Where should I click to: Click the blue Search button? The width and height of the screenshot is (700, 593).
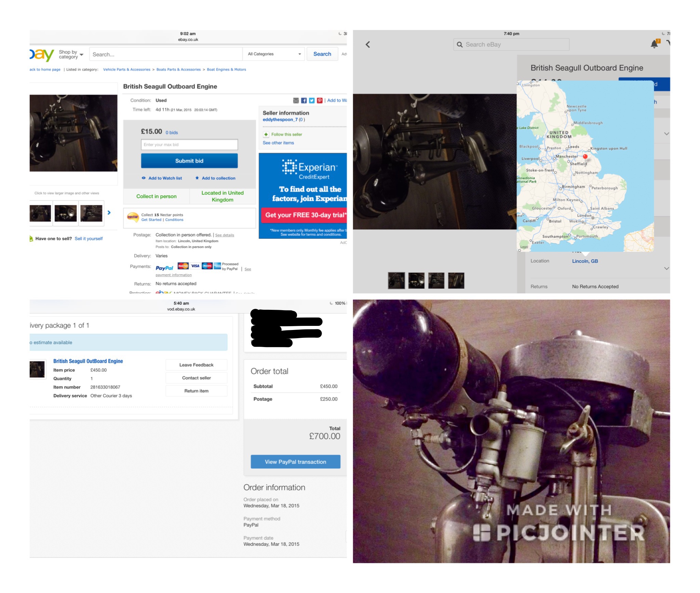(x=322, y=54)
